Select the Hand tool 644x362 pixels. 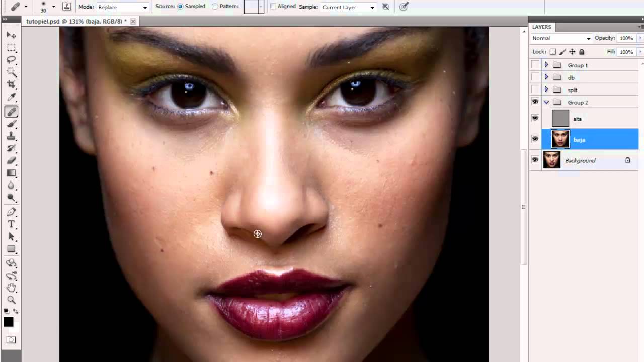(11, 288)
